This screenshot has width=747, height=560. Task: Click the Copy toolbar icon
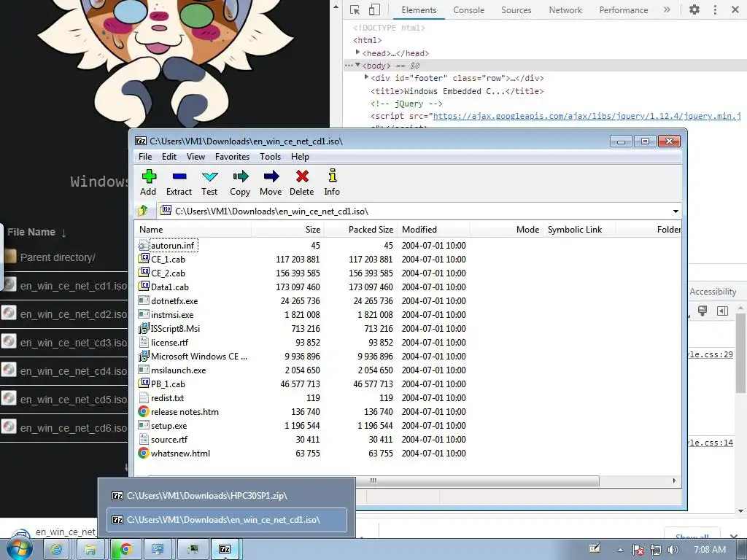240,182
